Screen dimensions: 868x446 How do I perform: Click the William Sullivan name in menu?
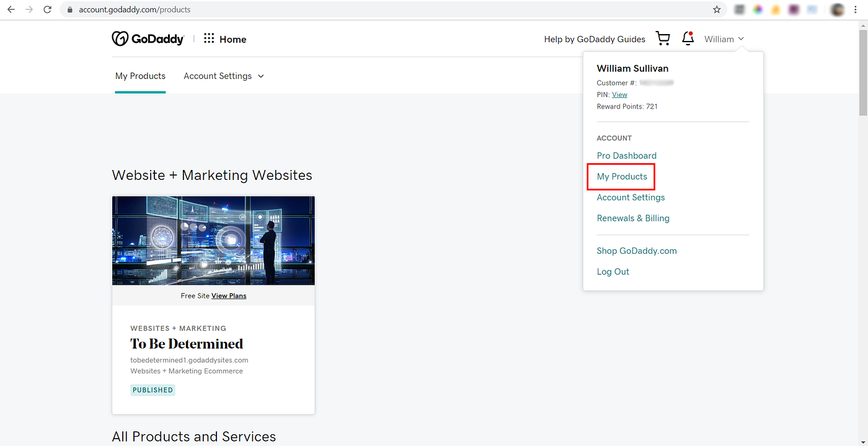click(x=632, y=69)
